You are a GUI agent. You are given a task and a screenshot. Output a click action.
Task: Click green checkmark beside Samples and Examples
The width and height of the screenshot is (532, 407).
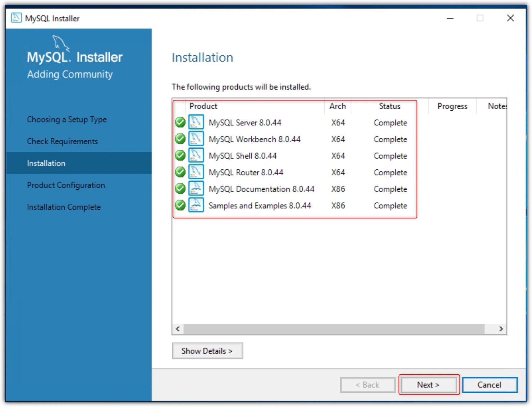tap(180, 205)
